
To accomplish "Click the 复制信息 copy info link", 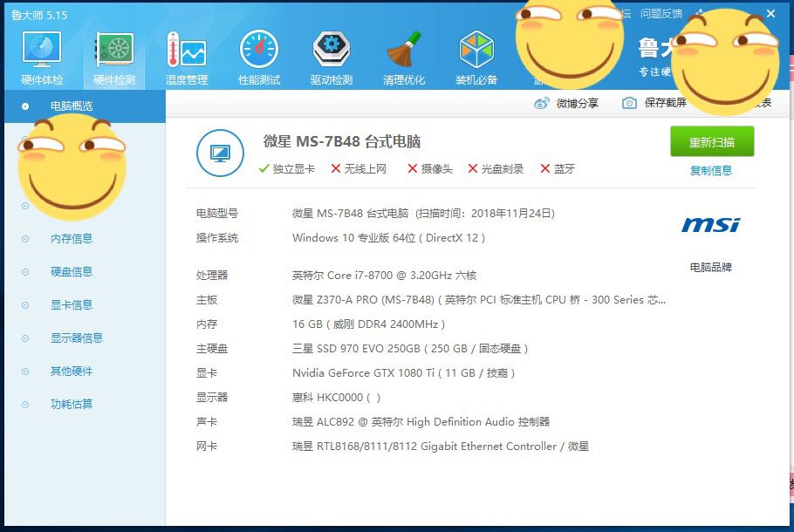I will [711, 171].
